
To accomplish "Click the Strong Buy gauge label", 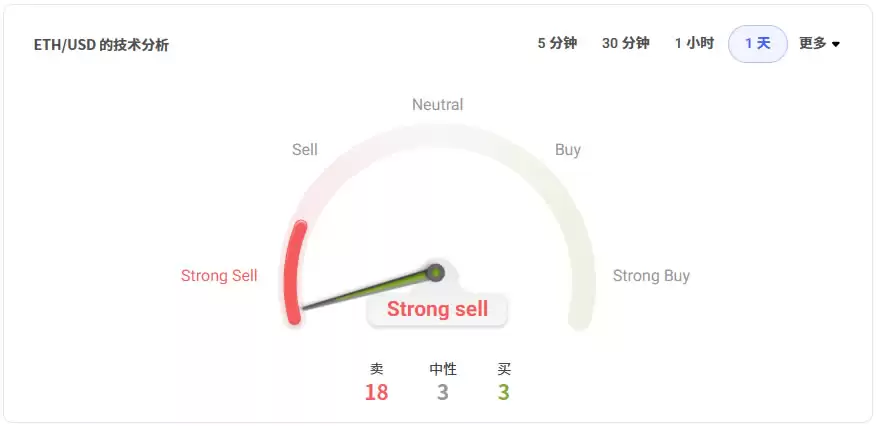I will [651, 276].
